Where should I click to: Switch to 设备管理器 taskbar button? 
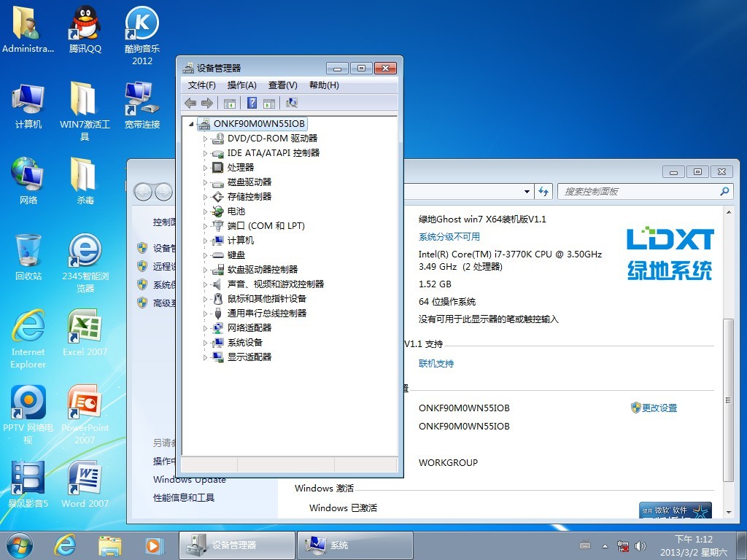tap(237, 545)
